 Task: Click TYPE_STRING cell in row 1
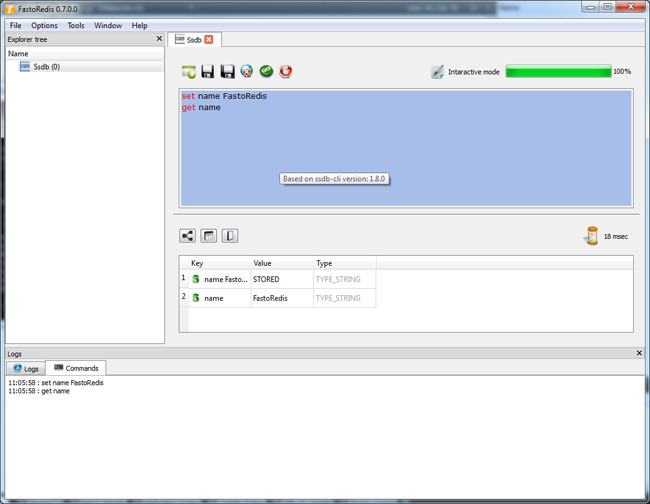(345, 279)
